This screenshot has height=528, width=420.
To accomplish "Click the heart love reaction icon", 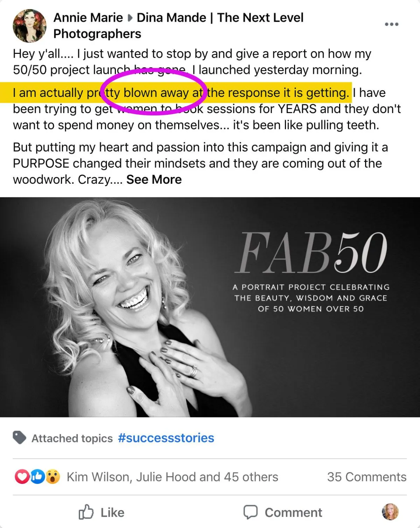I will click(22, 477).
